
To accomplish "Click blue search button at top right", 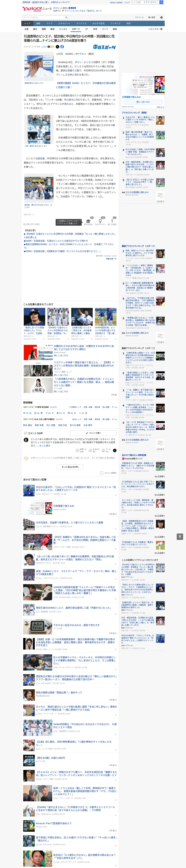I will pos(161,2).
